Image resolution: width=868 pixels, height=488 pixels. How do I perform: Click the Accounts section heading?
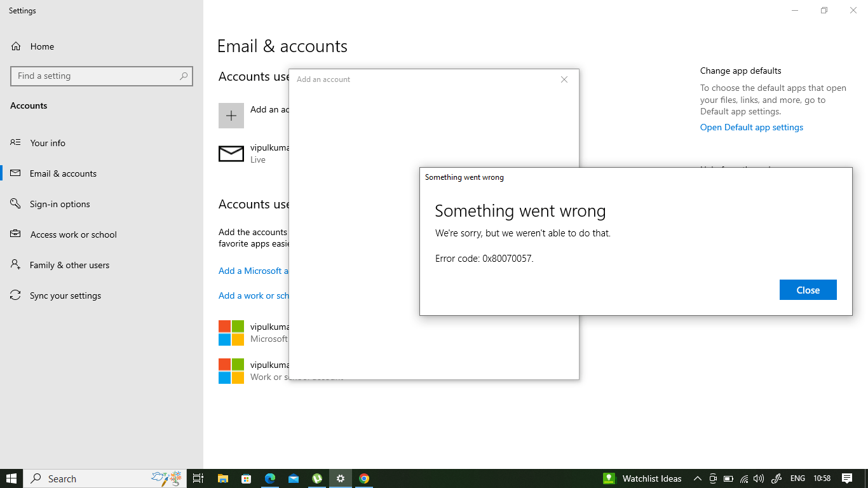pyautogui.click(x=29, y=105)
